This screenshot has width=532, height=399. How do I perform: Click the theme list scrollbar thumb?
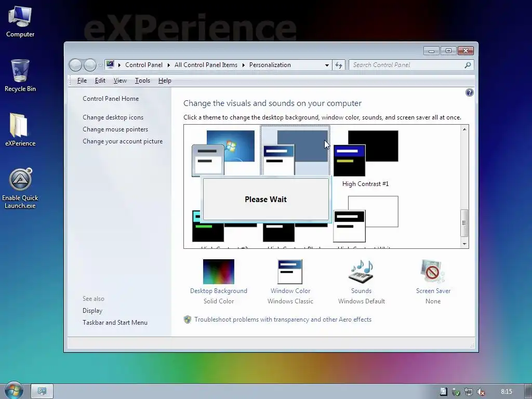464,223
